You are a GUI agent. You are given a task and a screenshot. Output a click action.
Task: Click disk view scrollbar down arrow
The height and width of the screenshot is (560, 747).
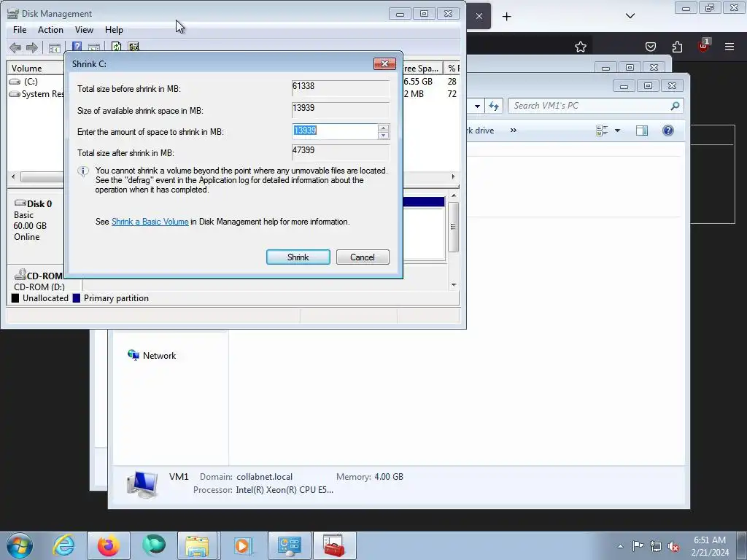tap(454, 285)
